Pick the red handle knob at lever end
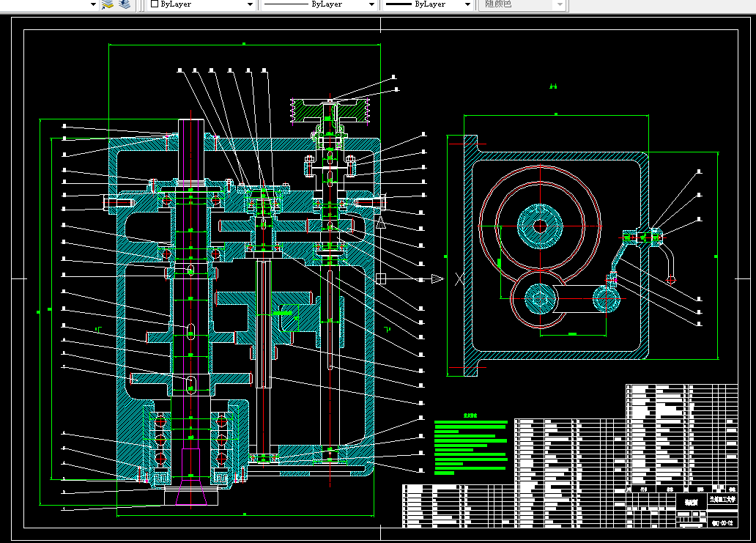Screen dimensions: 756x543 point(671,280)
